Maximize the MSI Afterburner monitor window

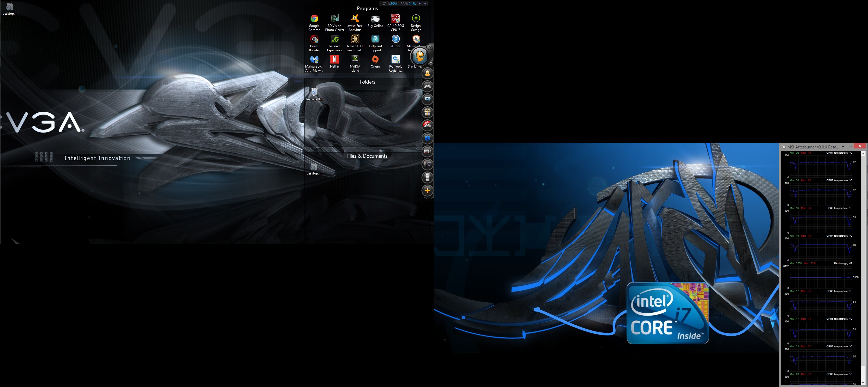(x=850, y=146)
